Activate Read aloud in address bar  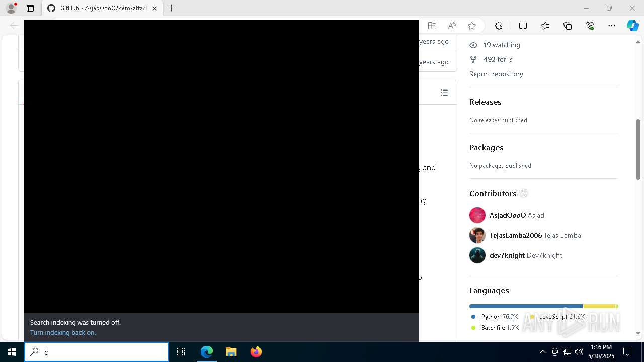click(452, 26)
